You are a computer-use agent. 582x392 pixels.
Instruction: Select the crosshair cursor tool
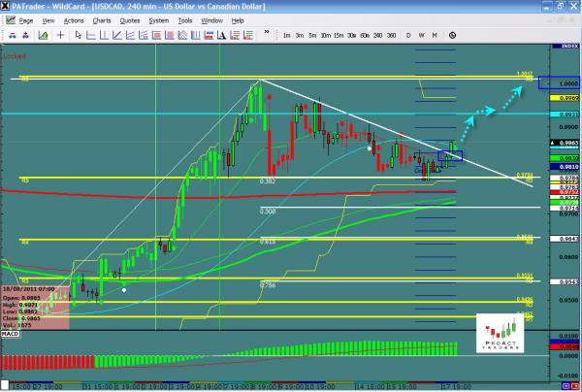[x=62, y=36]
